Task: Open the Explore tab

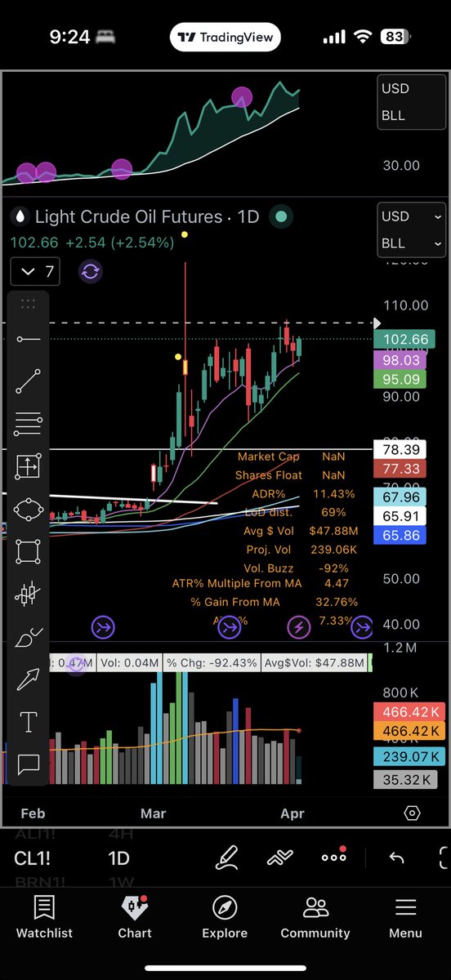Action: tap(225, 916)
